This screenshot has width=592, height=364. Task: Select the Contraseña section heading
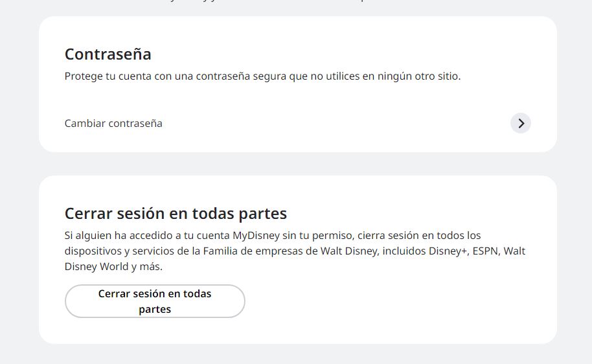[x=108, y=54]
